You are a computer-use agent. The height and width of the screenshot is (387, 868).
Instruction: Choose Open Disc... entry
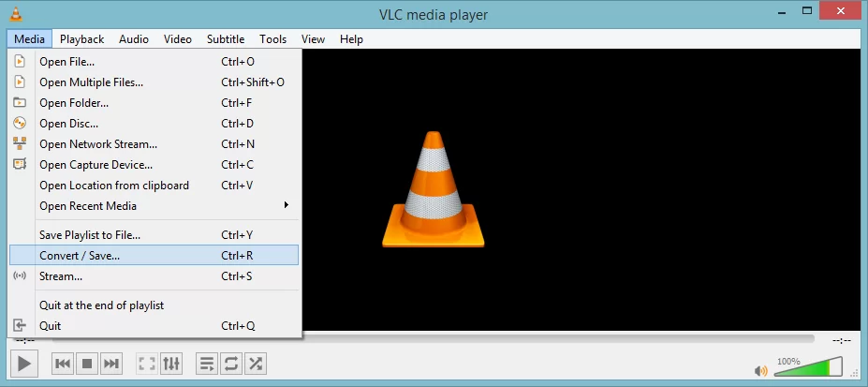(154, 123)
